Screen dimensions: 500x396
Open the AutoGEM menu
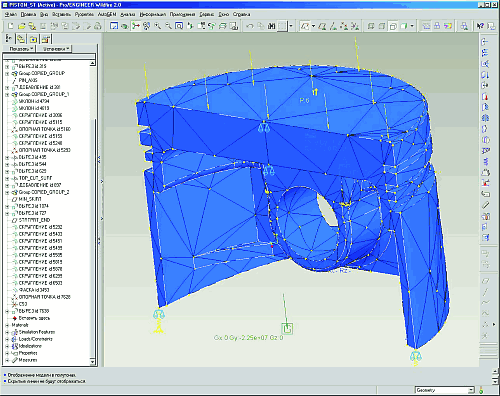(x=107, y=14)
